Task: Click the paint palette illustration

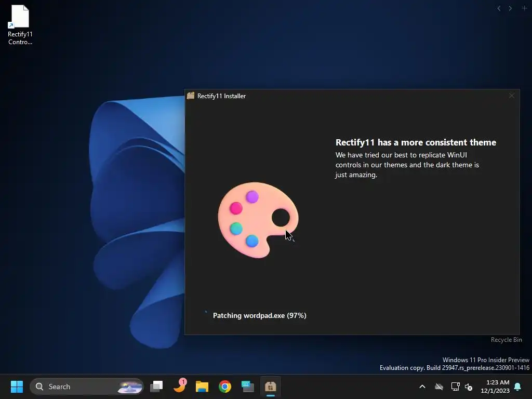Action: (x=258, y=220)
